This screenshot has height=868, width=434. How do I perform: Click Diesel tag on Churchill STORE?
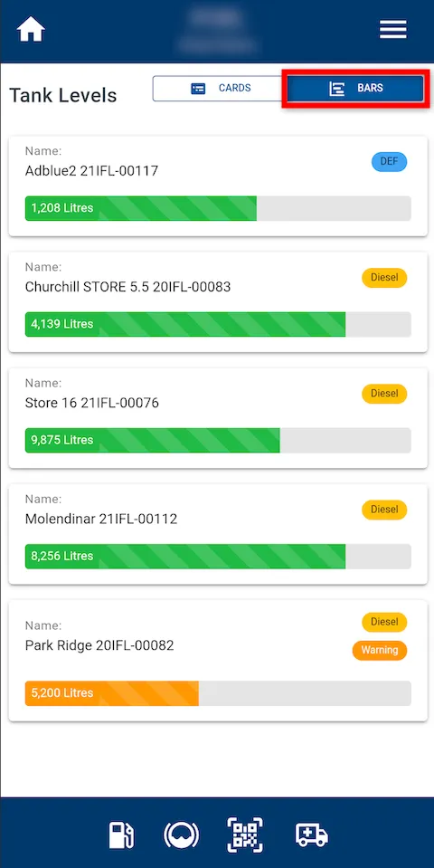coord(384,277)
